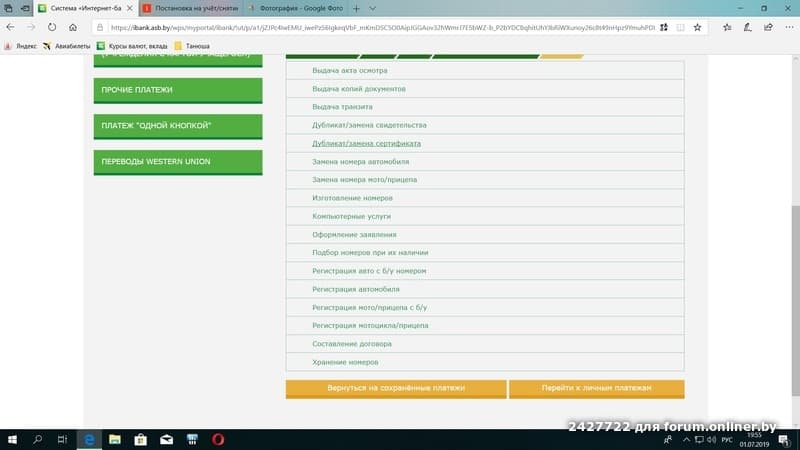Click the padlock site security icon
This screenshot has height=450, width=800.
[x=100, y=28]
